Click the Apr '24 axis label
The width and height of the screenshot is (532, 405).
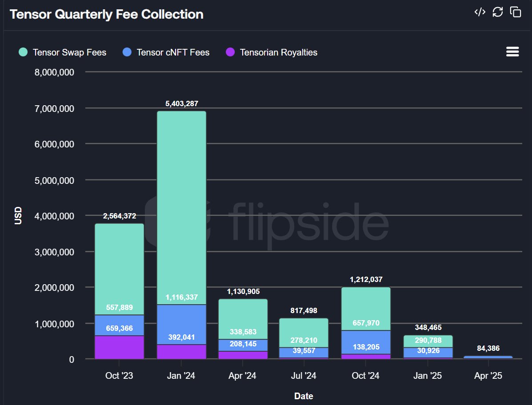coord(242,376)
